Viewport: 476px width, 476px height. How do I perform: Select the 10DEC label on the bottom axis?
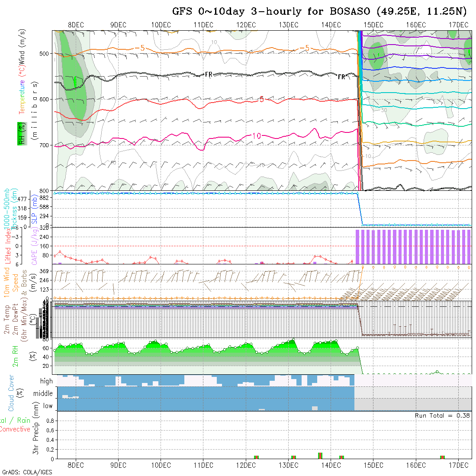[x=161, y=465]
